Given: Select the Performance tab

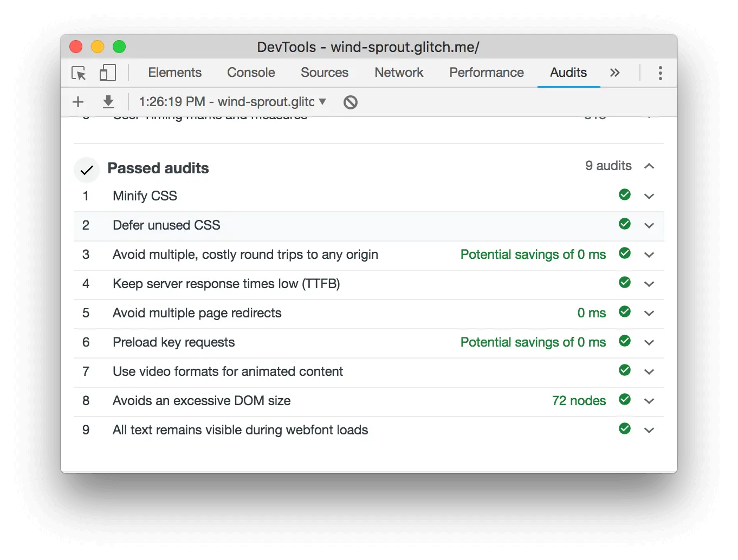Looking at the screenshot, I should tap(487, 73).
